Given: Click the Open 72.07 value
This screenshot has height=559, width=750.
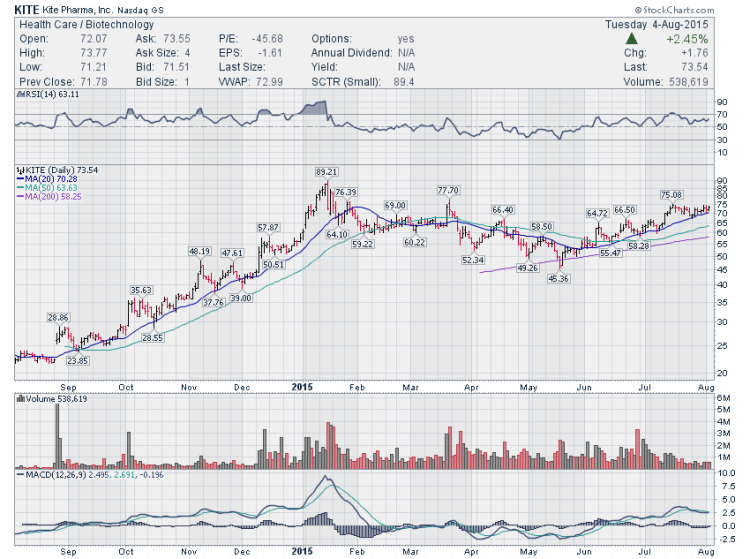Looking at the screenshot, I should click(94, 39).
